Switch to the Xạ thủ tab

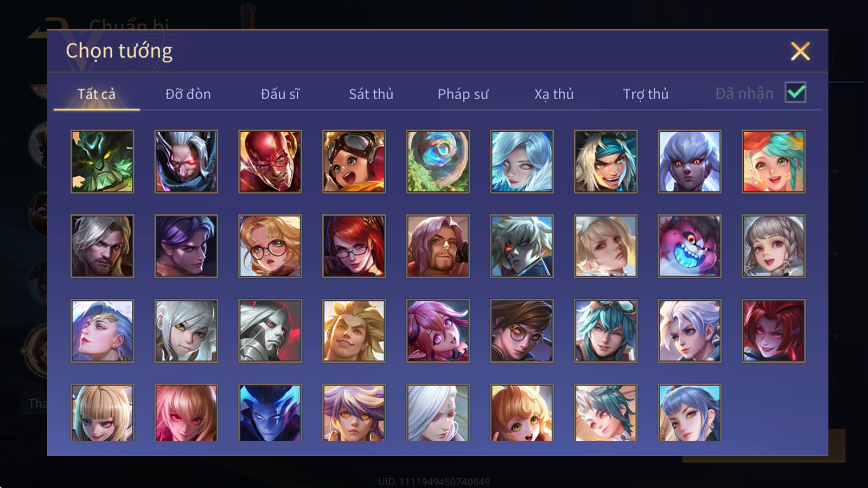pos(554,94)
